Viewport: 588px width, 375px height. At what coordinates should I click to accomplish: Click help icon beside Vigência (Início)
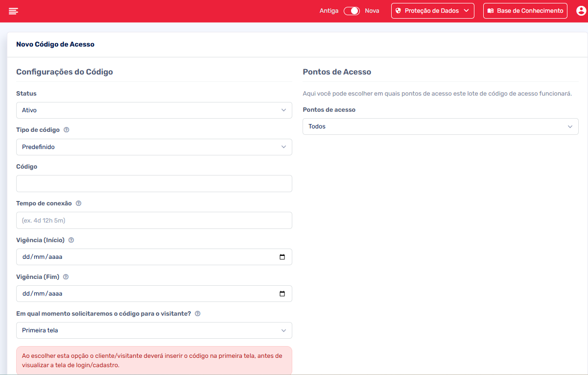[71, 240]
